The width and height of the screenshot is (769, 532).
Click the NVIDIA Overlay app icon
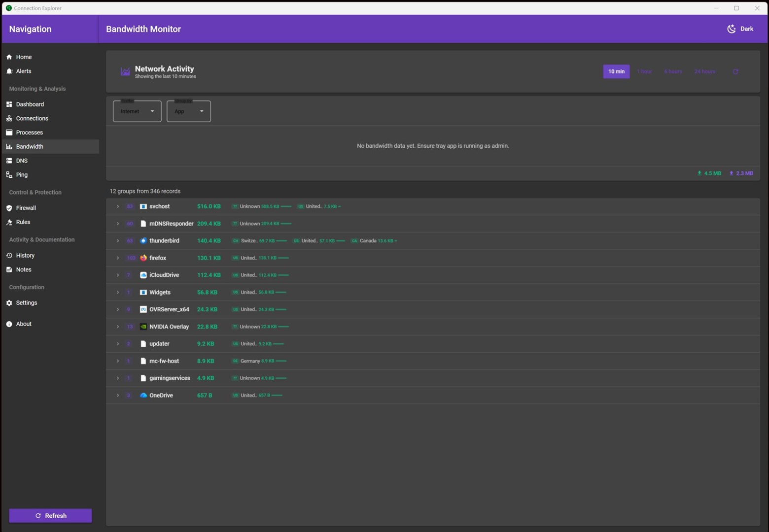click(x=143, y=327)
